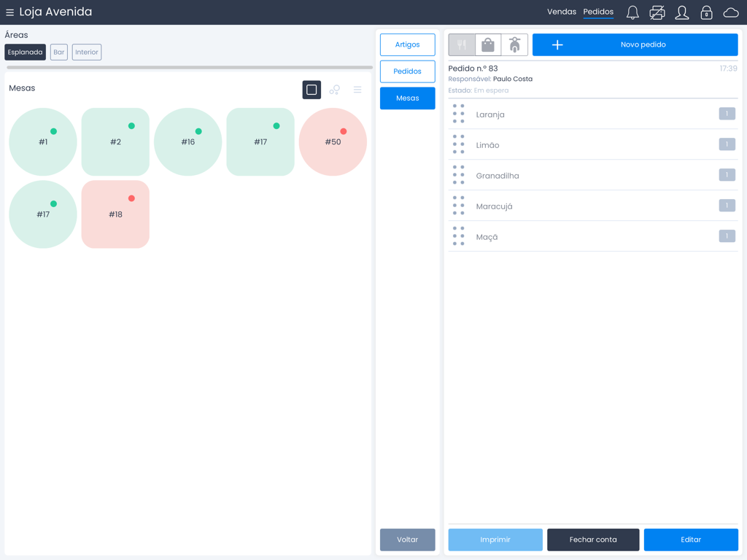
Task: Select the Bar area tab
Action: click(x=59, y=52)
